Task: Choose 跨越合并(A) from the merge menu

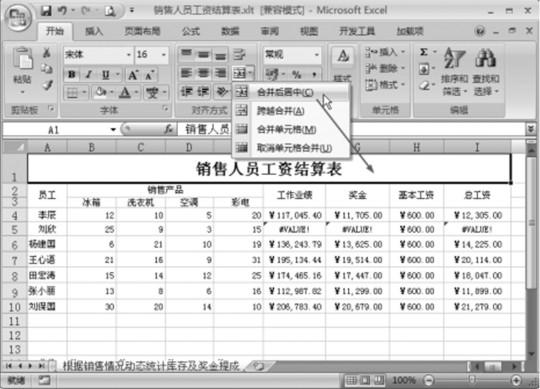Action: [291, 111]
